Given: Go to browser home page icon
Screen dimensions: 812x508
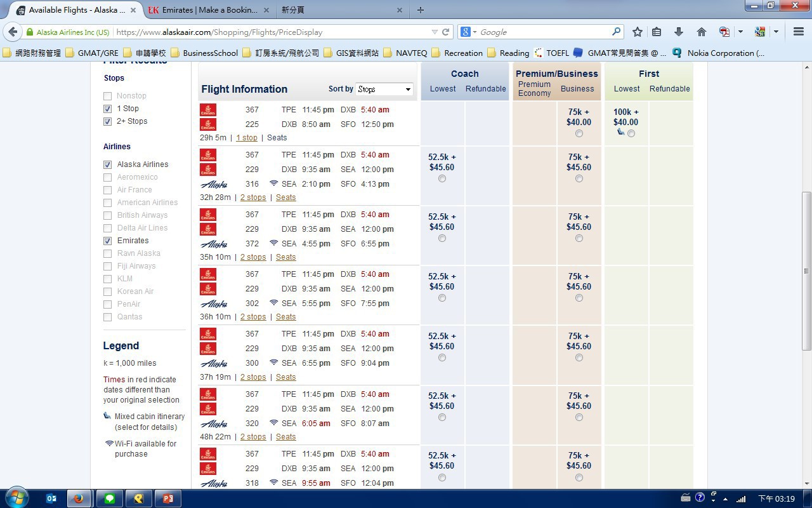Looking at the screenshot, I should [701, 32].
